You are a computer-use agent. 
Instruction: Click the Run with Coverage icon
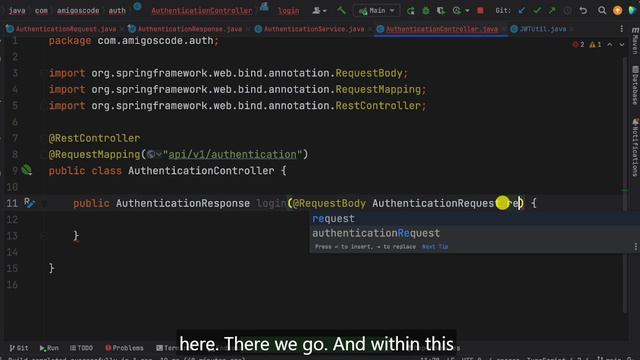tap(441, 11)
